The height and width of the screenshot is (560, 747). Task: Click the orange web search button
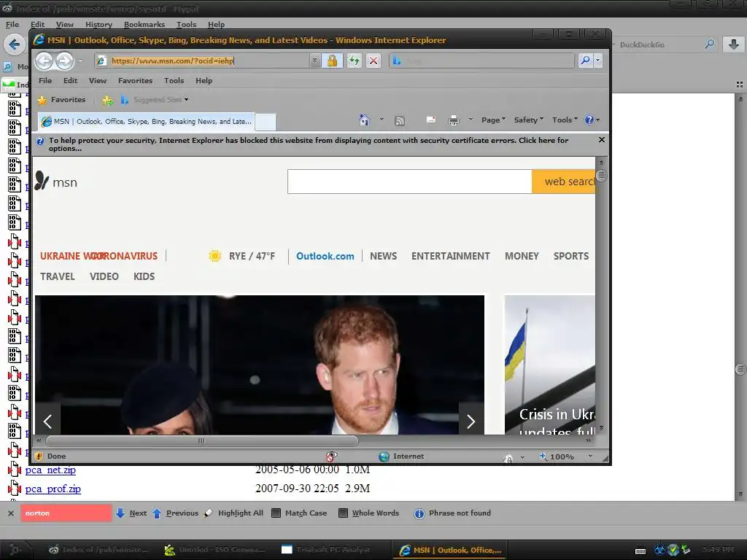click(564, 182)
